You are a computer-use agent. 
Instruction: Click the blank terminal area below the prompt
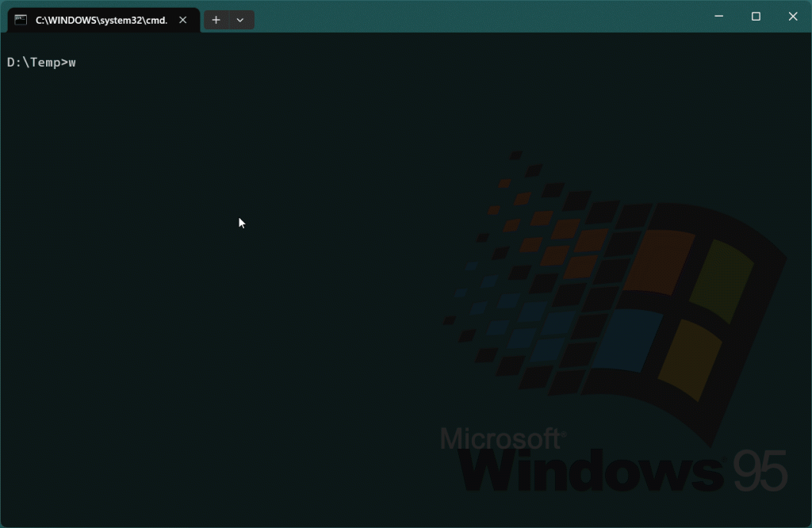click(x=198, y=317)
